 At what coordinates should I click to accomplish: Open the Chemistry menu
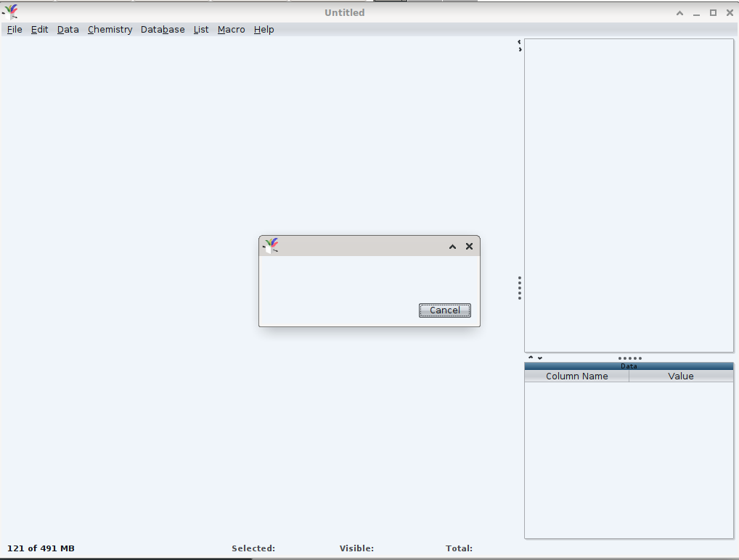(x=110, y=30)
